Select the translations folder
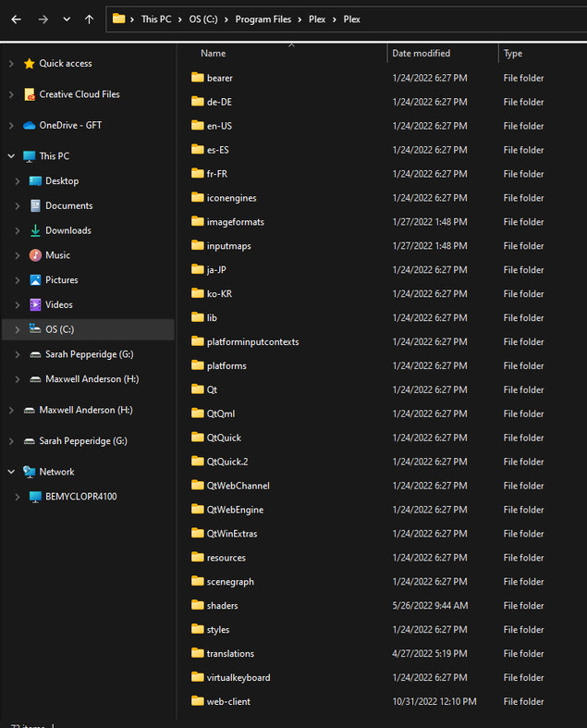The image size is (587, 728). 230,654
